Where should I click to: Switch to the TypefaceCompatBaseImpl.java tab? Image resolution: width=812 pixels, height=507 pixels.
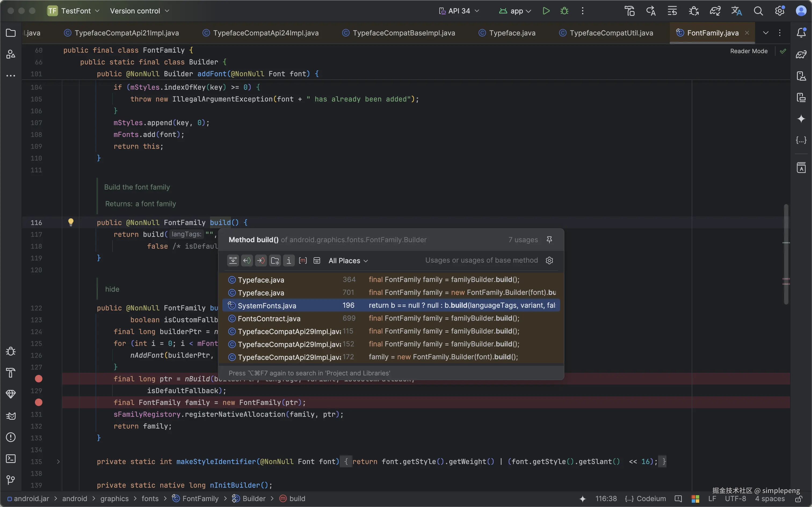tap(403, 33)
